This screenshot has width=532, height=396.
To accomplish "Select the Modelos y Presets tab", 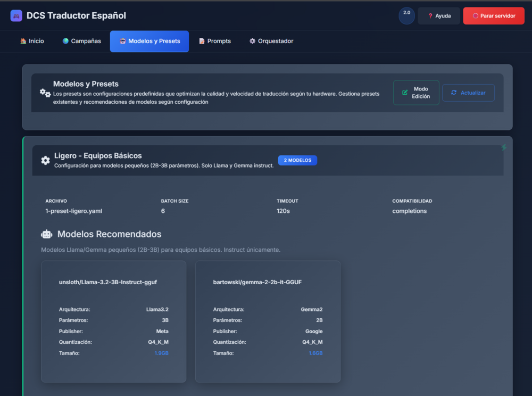I will pos(149,41).
